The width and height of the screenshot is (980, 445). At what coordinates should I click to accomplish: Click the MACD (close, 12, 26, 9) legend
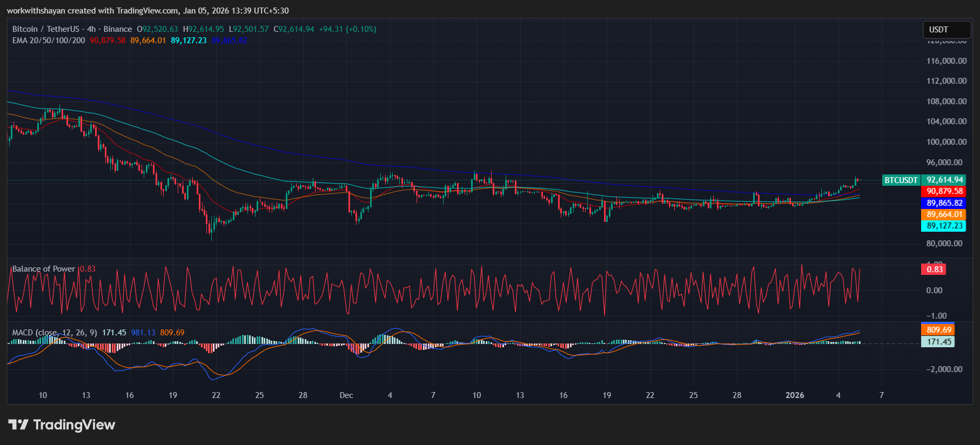coord(55,333)
